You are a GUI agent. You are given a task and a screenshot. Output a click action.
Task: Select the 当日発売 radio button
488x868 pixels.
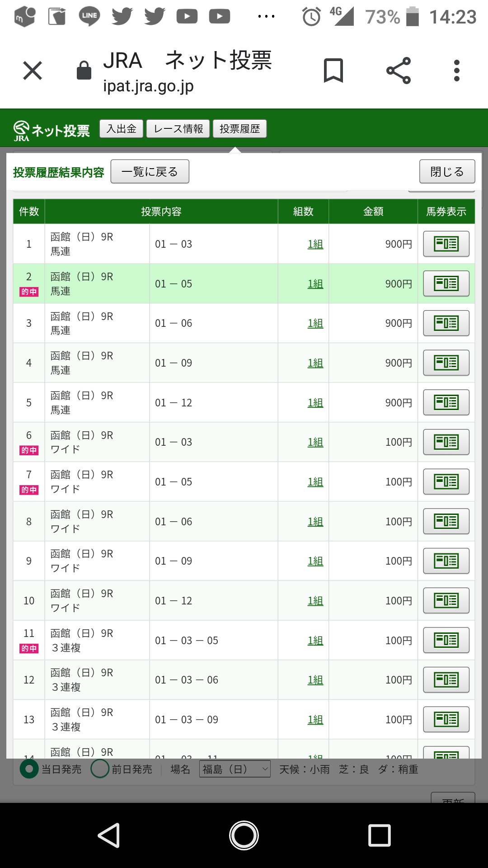(x=29, y=769)
